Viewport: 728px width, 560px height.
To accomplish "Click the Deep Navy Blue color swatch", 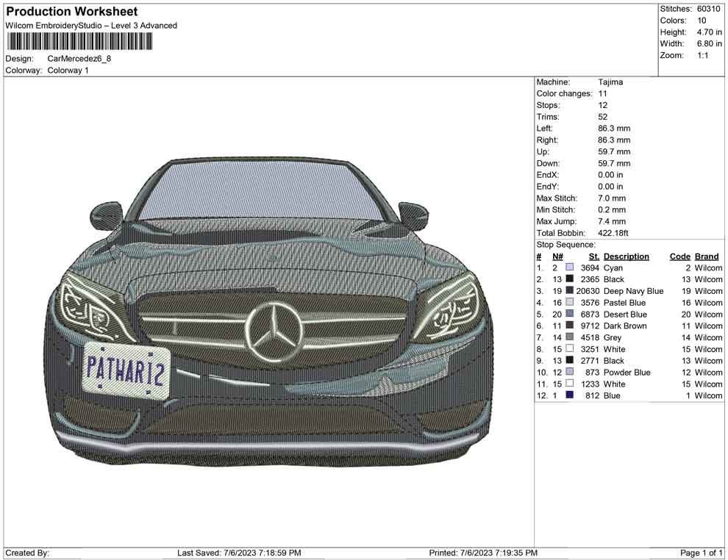I will (x=569, y=290).
